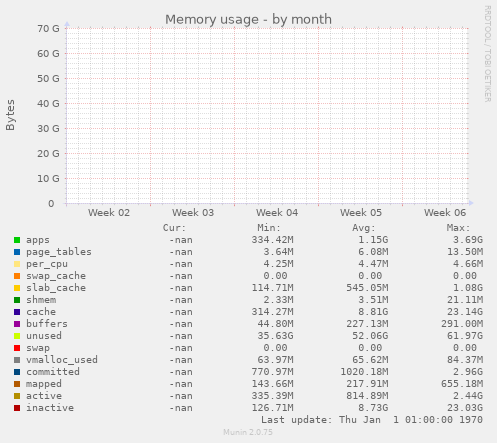Click the 'per_cpu' legend label
The image size is (497, 443).
click(47, 264)
